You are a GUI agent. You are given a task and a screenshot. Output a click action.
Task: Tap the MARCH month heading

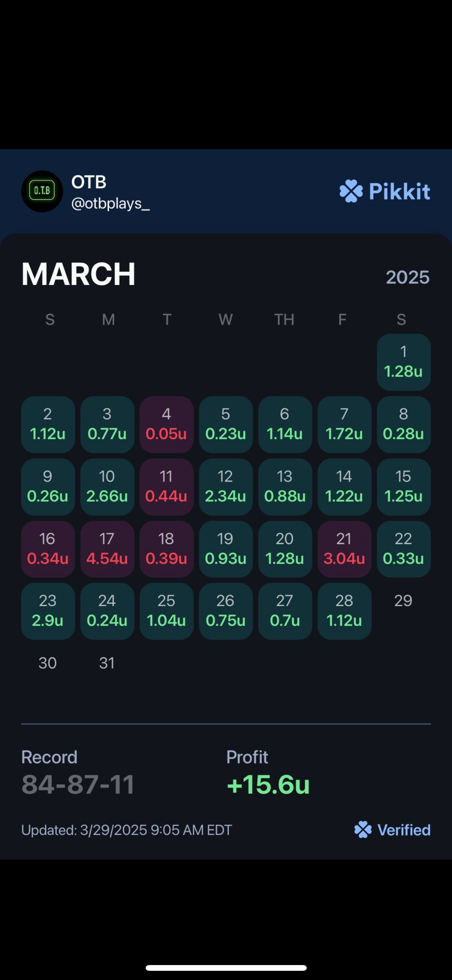[78, 274]
